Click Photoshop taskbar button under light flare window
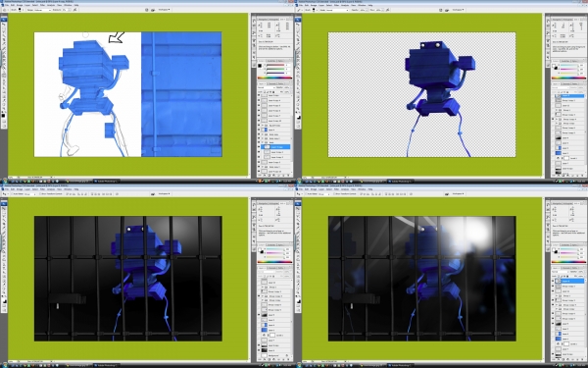Screen dimensions: 588x368 [401, 365]
